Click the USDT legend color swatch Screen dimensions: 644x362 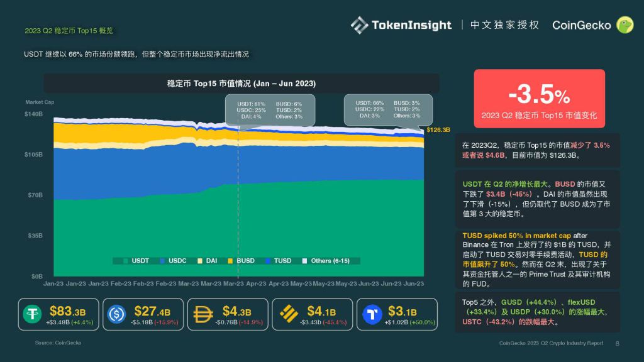(125, 261)
